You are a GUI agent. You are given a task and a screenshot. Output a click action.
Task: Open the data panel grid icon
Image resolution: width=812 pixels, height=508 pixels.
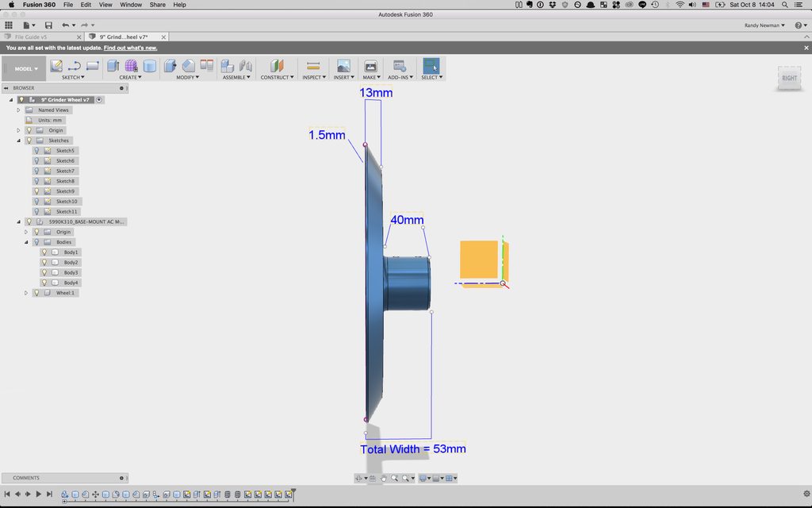[9, 25]
